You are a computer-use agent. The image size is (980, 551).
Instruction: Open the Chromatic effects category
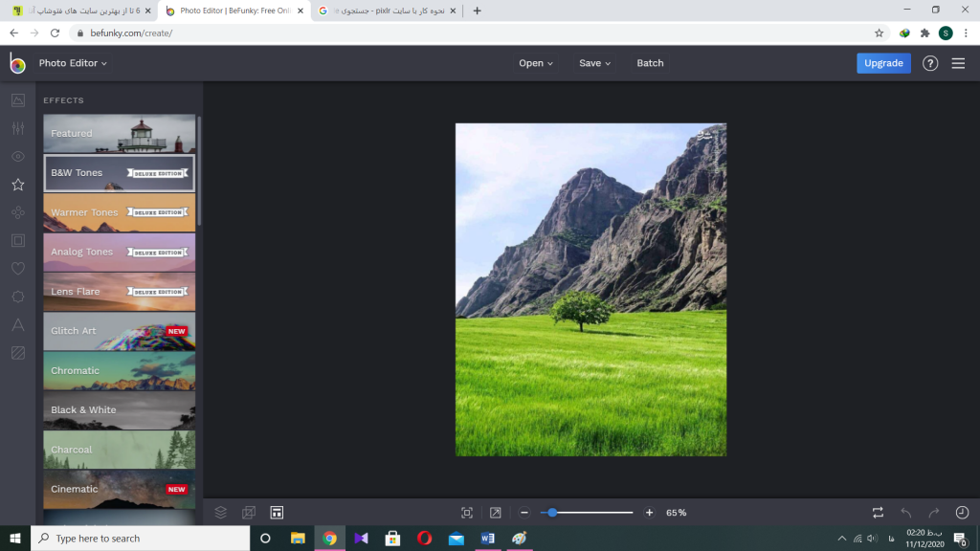[x=120, y=370]
